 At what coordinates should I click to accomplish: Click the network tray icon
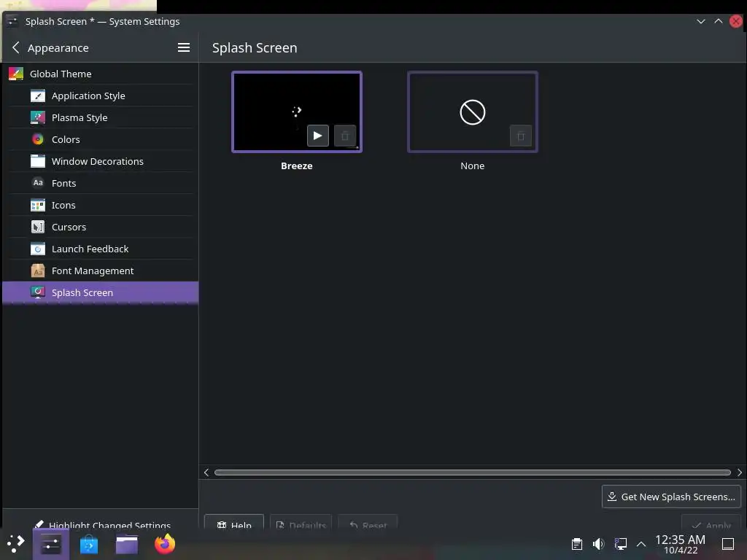click(x=620, y=544)
